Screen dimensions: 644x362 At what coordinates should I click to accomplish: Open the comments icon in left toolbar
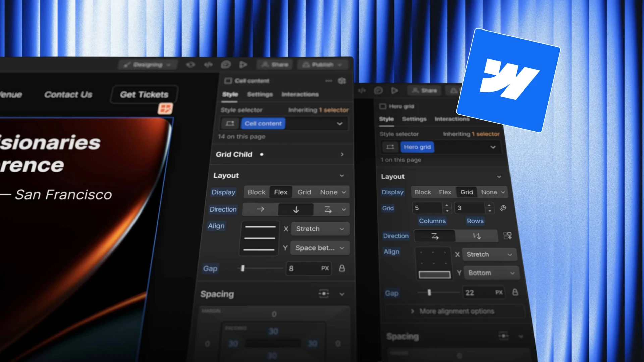click(x=226, y=65)
